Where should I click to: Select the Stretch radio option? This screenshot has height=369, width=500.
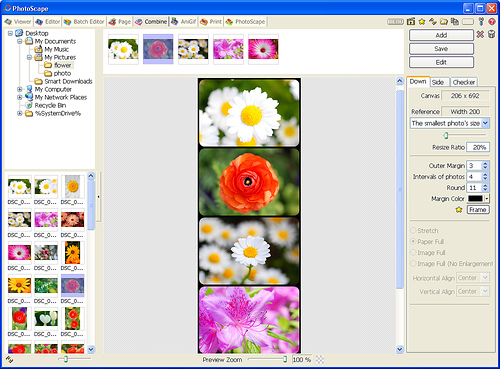[x=413, y=230]
